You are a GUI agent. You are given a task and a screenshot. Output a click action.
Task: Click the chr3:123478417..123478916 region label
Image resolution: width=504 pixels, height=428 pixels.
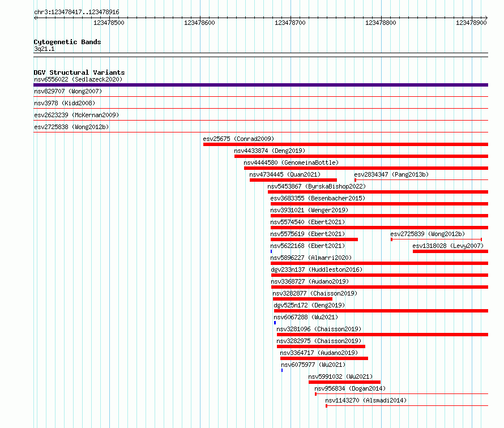[x=76, y=12]
